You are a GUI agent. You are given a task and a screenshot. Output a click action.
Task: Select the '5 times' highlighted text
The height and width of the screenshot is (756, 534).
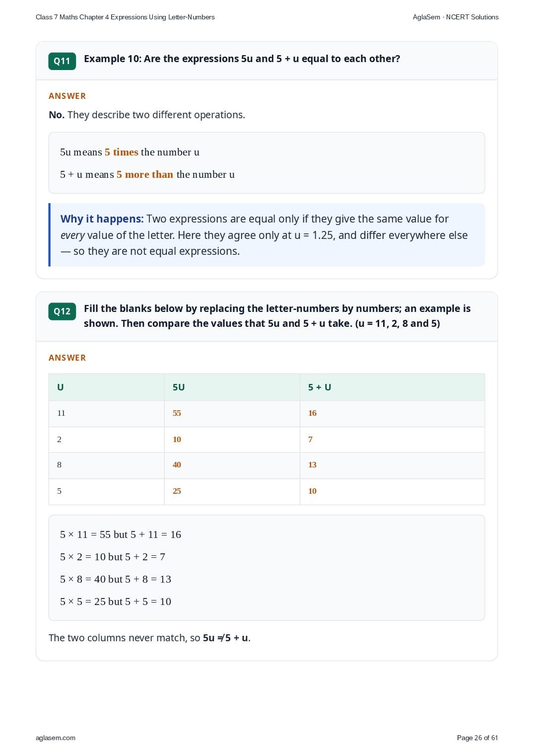click(122, 152)
